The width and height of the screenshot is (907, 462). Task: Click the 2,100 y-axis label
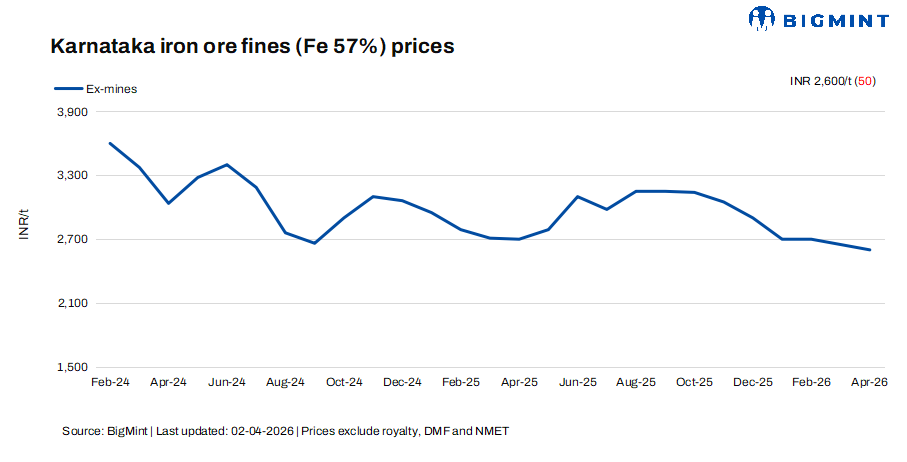click(73, 303)
